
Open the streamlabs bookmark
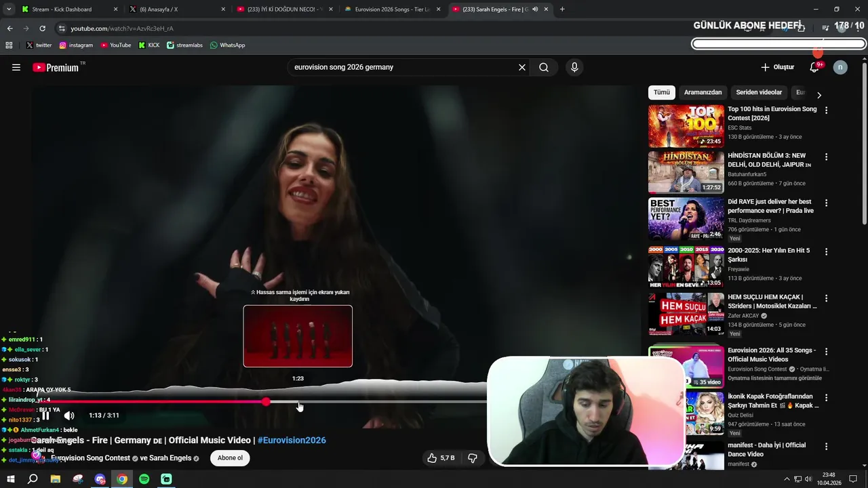coord(184,45)
